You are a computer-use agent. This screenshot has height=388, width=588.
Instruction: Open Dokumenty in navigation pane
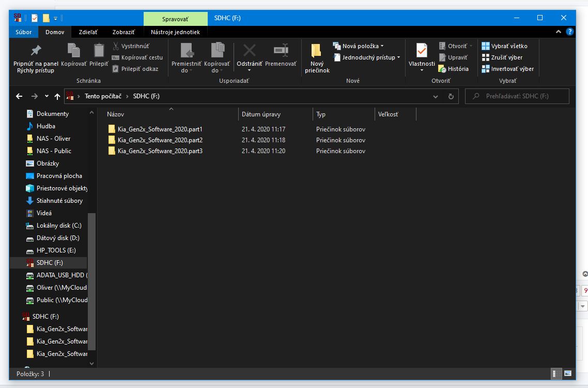[x=48, y=114]
